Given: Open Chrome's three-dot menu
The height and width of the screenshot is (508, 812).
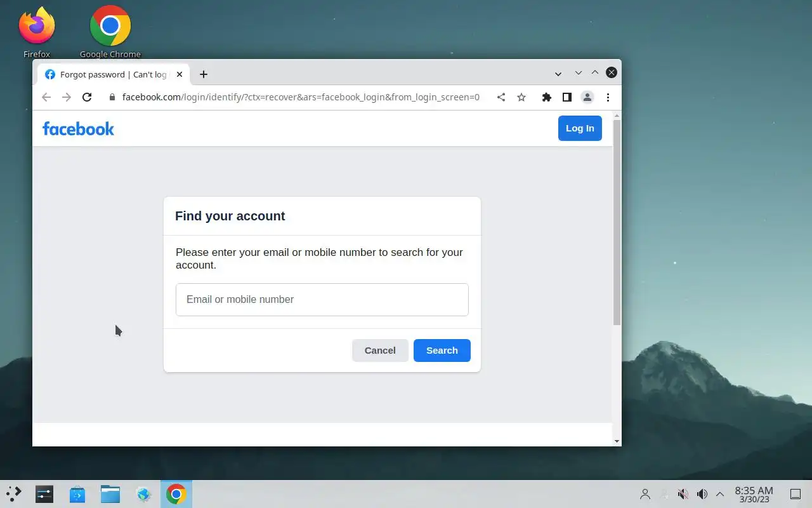Looking at the screenshot, I should 608,97.
